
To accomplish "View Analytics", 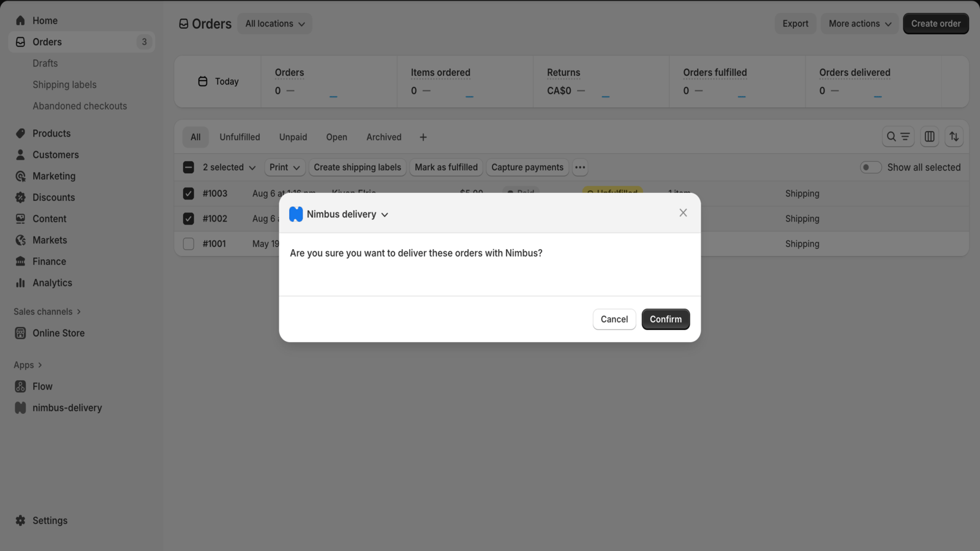I will point(52,282).
